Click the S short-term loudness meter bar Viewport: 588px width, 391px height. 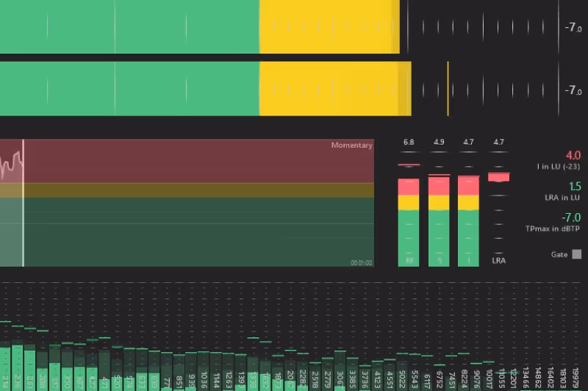(439, 220)
